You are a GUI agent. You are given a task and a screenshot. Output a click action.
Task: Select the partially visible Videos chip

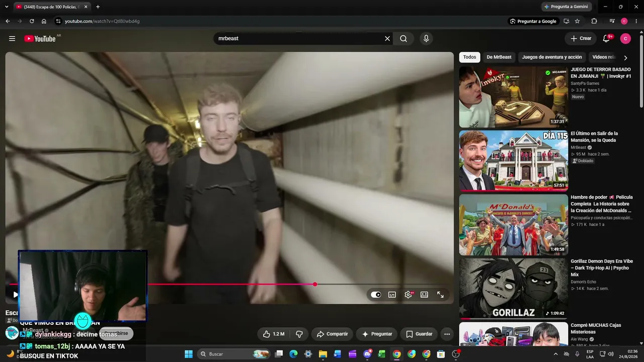(x=603, y=57)
